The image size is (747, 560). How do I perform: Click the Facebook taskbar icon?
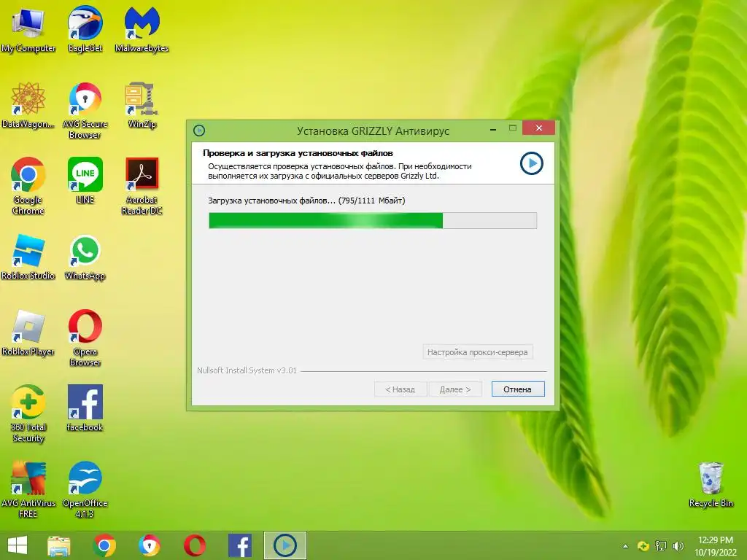(240, 545)
